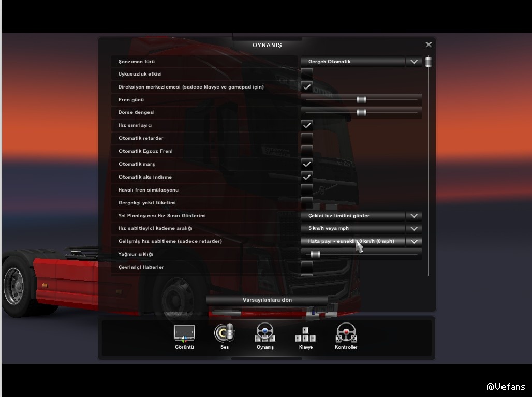The width and height of the screenshot is (532, 397).
Task: Click the Şanzıman türü label
Action: (137, 62)
